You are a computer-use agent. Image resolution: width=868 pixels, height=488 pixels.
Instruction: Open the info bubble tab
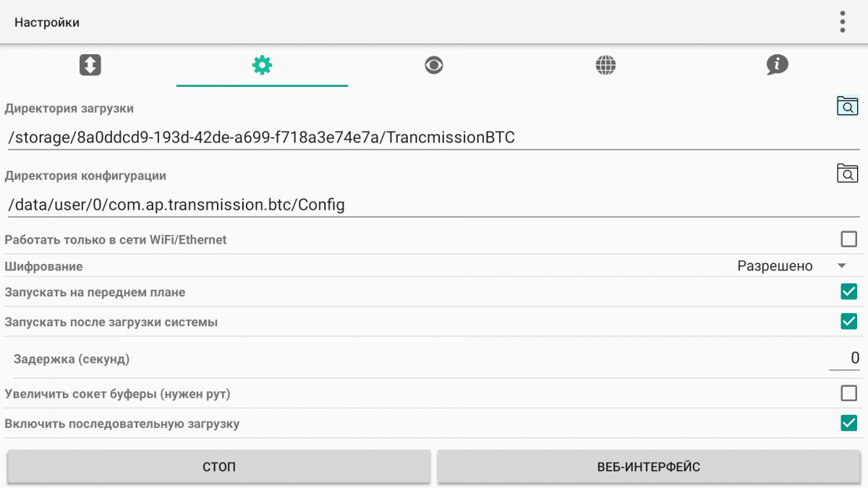click(x=778, y=65)
